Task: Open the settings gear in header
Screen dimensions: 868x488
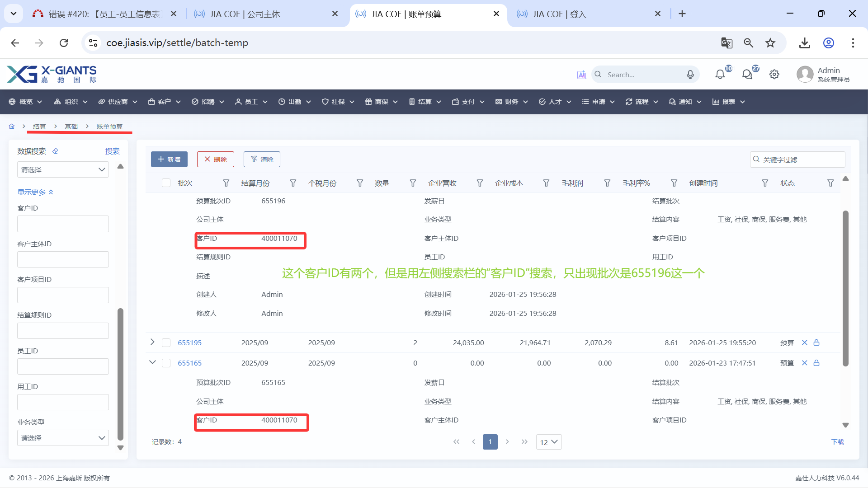Action: click(x=774, y=75)
